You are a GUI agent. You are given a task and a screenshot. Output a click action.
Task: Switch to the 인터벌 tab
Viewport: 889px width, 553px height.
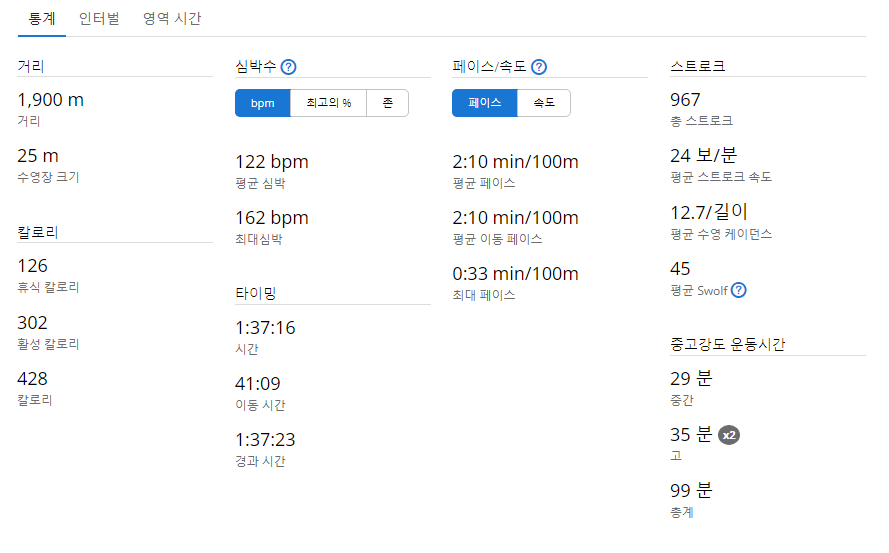tap(99, 19)
